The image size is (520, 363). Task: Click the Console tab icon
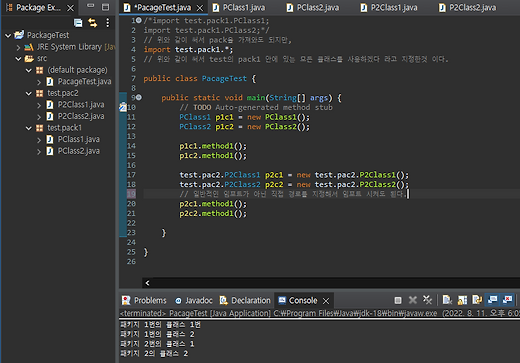point(282,300)
